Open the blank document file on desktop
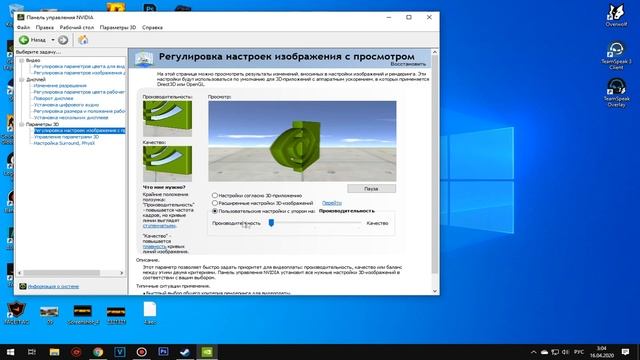The height and width of the screenshot is (360, 640). pyautogui.click(x=150, y=313)
